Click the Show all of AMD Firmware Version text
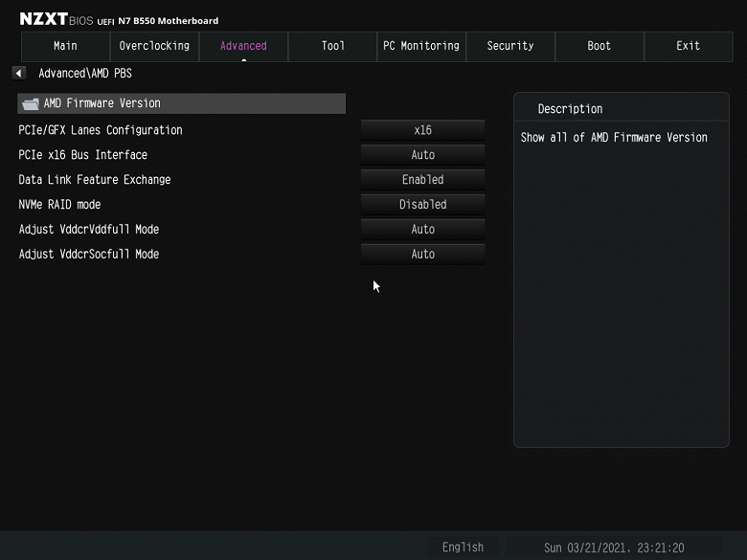This screenshot has height=560, width=747. point(614,138)
